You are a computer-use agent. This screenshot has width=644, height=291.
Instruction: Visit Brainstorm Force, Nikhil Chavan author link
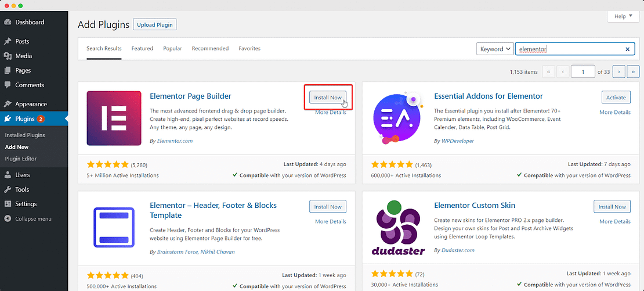click(x=196, y=252)
